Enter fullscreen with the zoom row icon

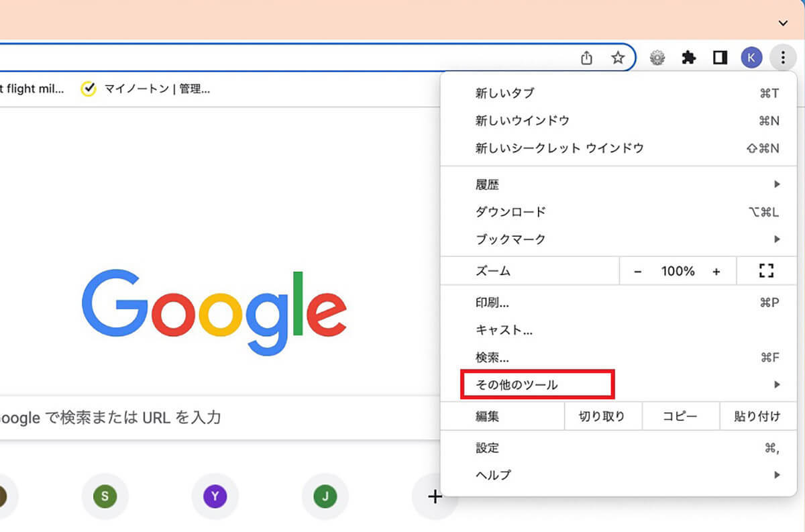tap(766, 271)
